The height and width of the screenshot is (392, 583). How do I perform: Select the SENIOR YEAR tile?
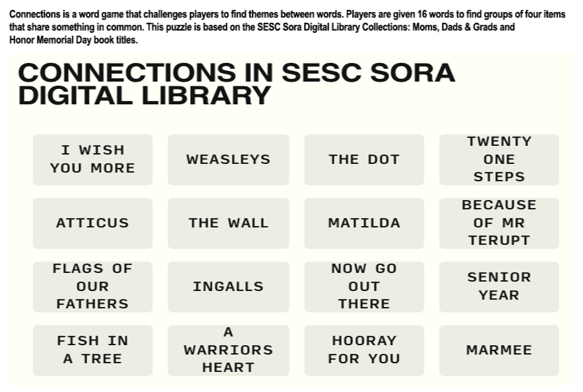tap(499, 287)
